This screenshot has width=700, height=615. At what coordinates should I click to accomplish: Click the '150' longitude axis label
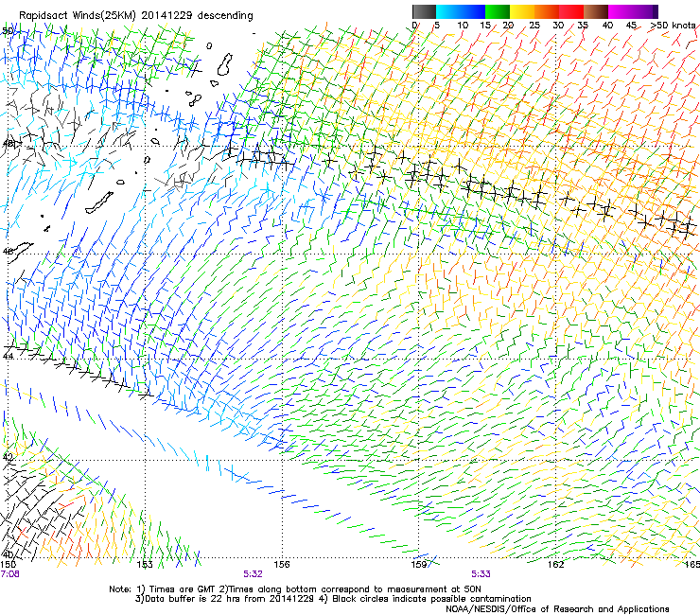pos(8,564)
